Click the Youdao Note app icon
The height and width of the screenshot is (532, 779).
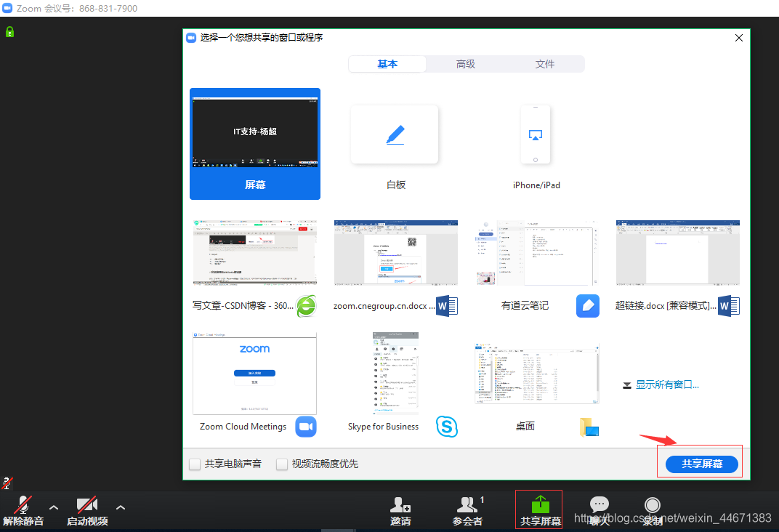588,306
